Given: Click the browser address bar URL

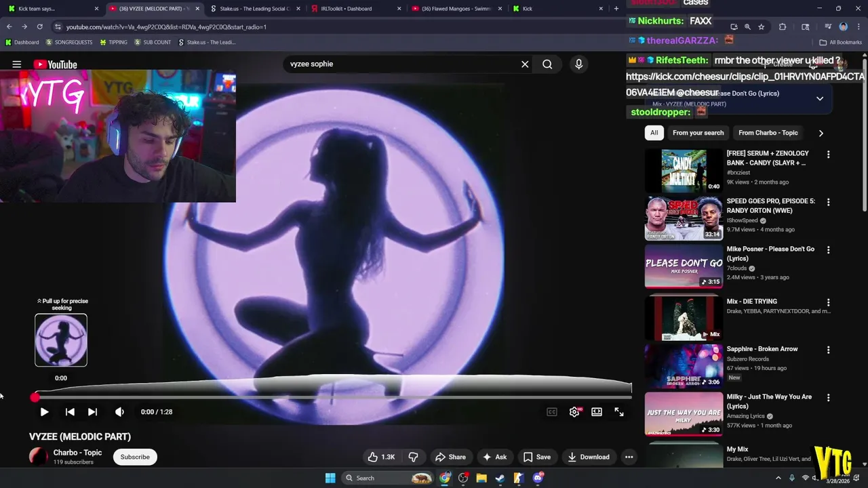Looking at the screenshot, I should [x=166, y=27].
